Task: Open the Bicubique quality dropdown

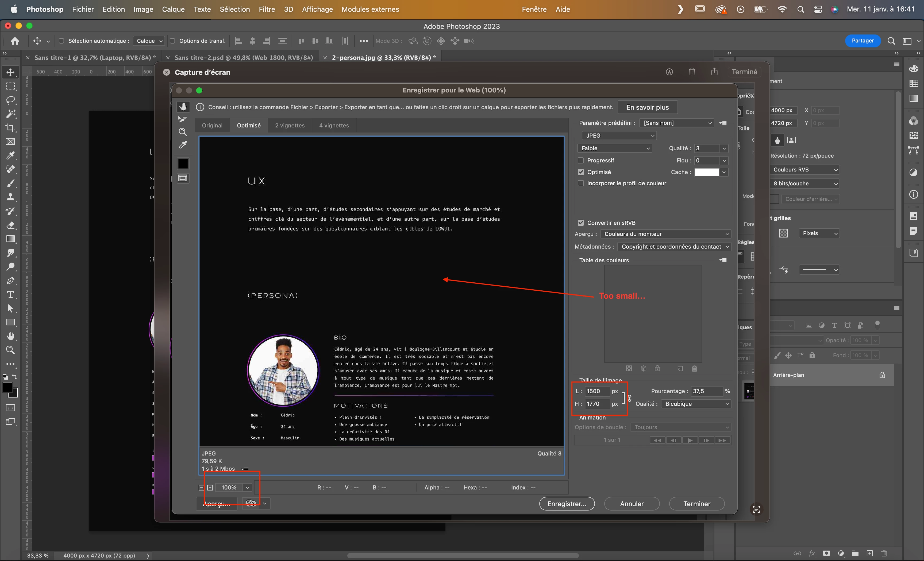Action: click(696, 404)
